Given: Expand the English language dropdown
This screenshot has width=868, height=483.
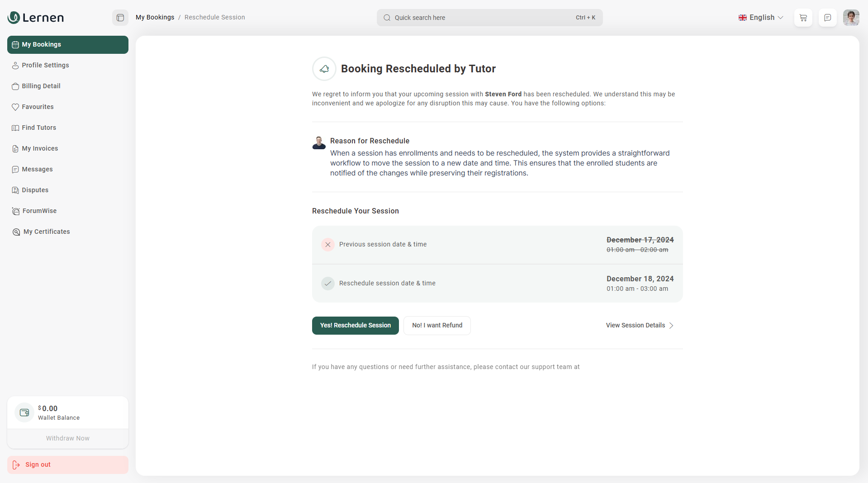Looking at the screenshot, I should (x=761, y=18).
